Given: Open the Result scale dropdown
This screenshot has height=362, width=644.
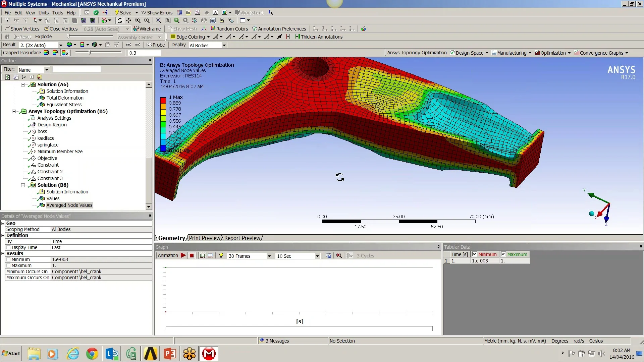Looking at the screenshot, I should pos(61,45).
